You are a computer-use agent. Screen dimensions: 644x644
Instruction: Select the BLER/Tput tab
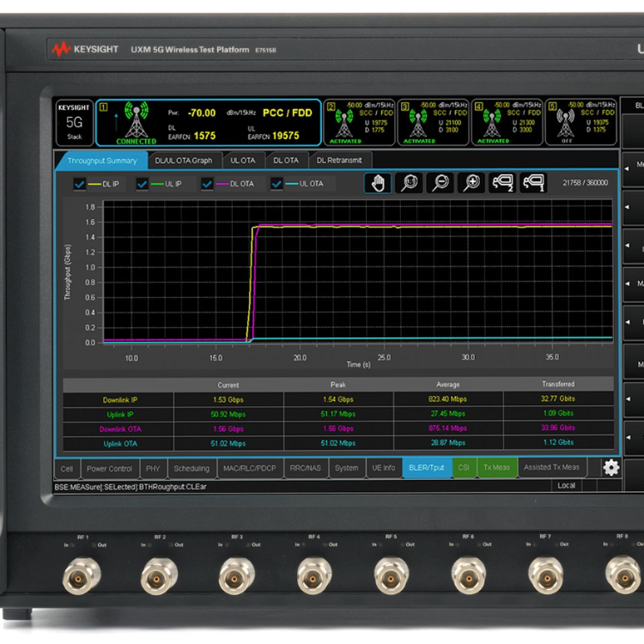click(426, 468)
